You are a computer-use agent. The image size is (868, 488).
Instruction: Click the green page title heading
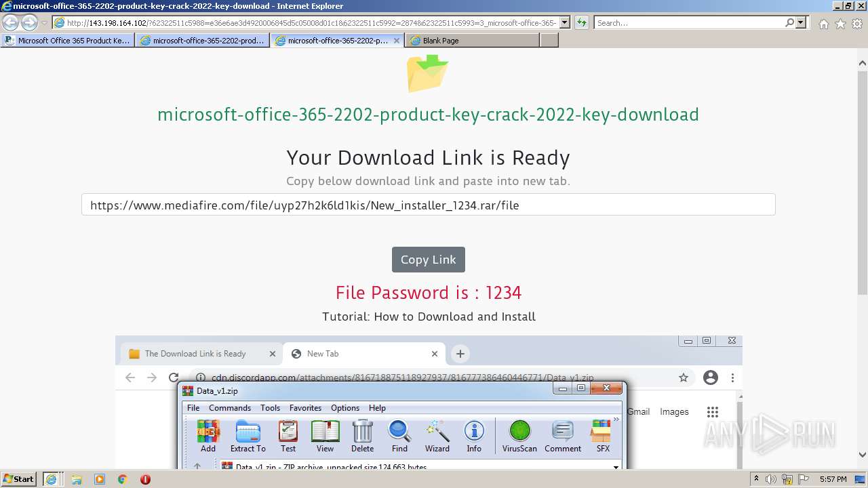tap(428, 115)
